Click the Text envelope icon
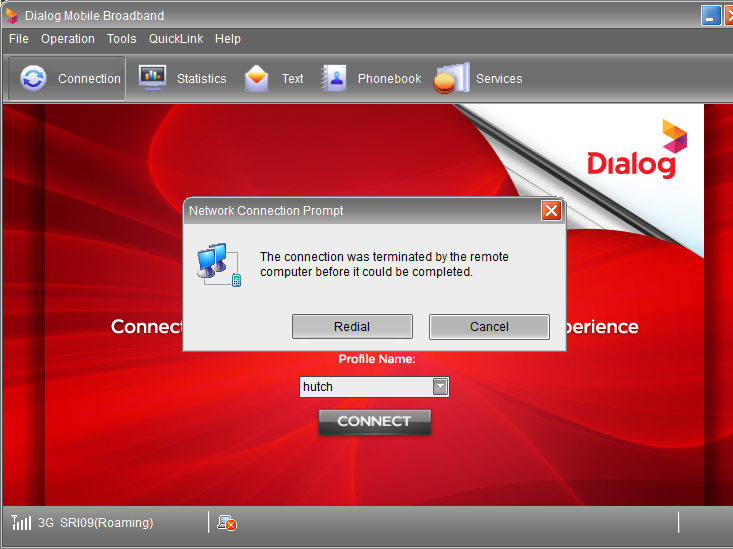 (256, 78)
